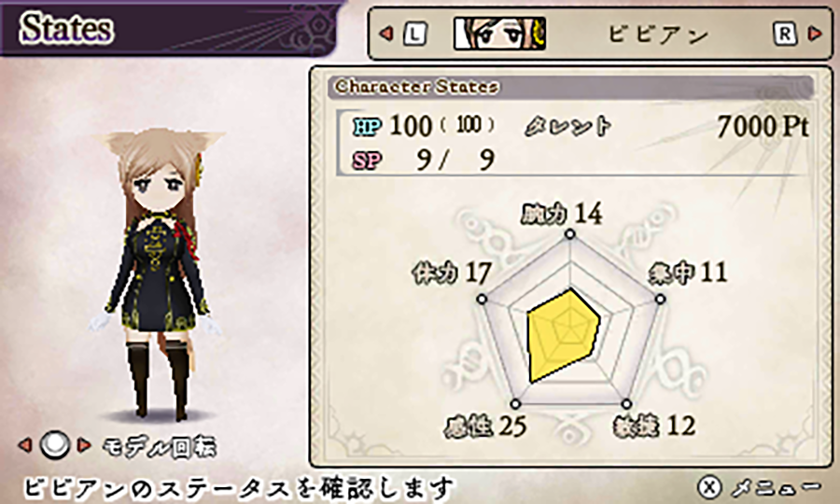The image size is (840, 504).
Task: Select previous character with left red arrow
Action: point(385,34)
